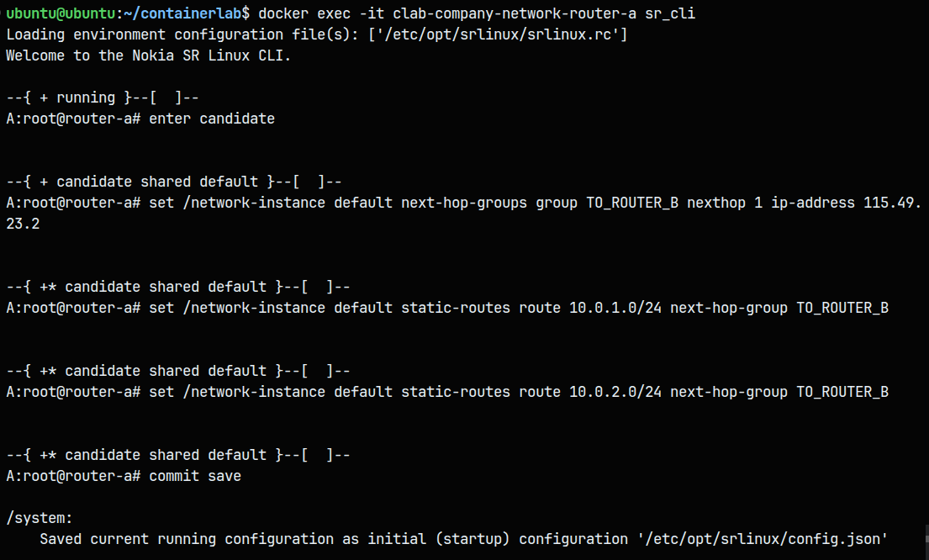
Task: Click the running mode prompt banner
Action: click(102, 98)
